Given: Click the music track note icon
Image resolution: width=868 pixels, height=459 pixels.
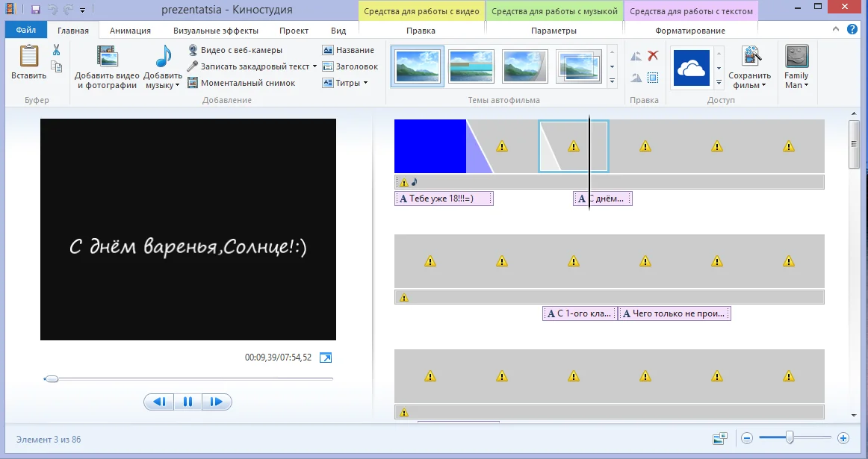Looking at the screenshot, I should 414,182.
